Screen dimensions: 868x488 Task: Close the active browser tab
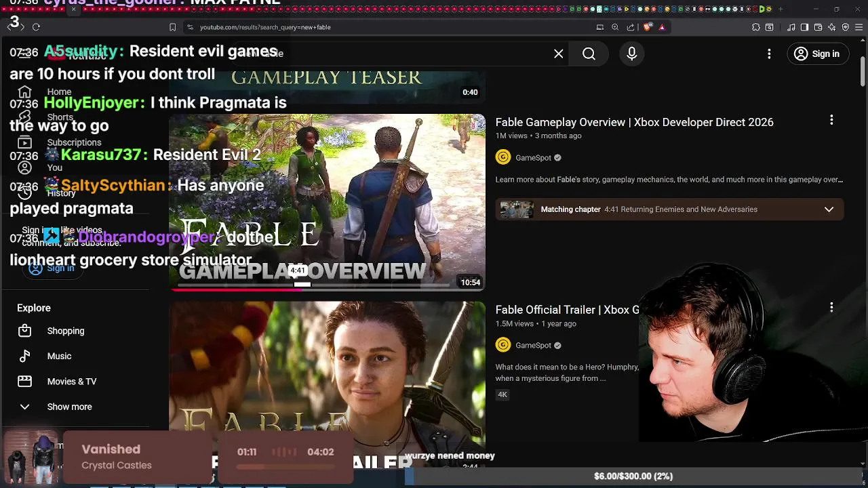pos(73,9)
